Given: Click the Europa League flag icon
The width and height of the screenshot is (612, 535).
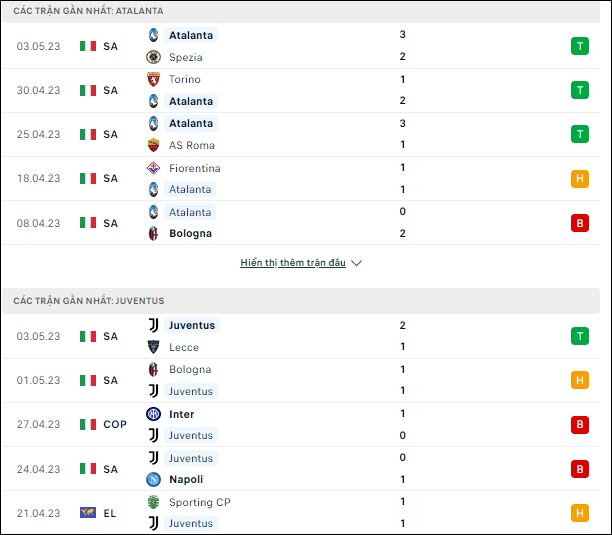Looking at the screenshot, I should point(88,512).
